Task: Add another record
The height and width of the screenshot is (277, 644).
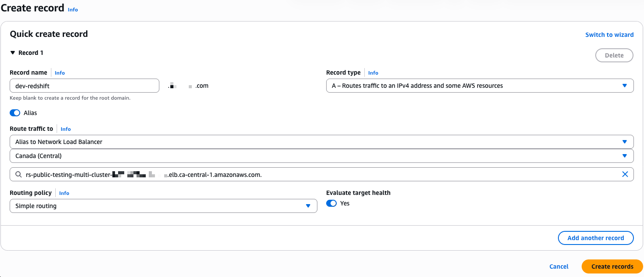Action: (595, 238)
